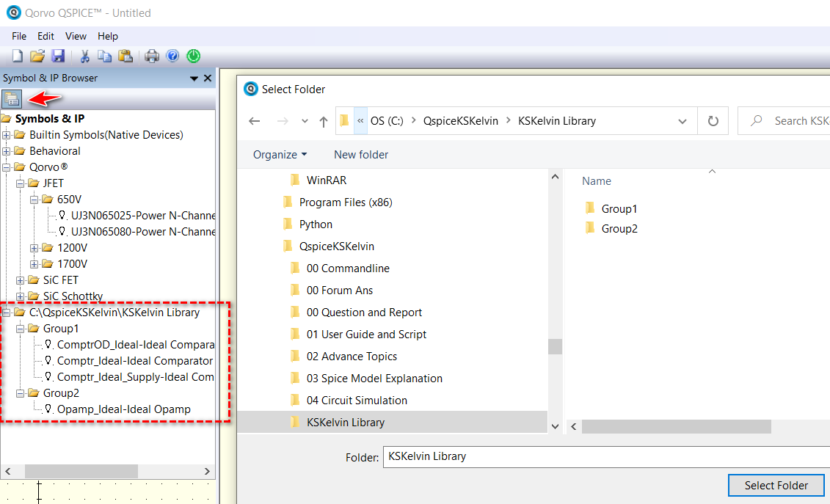This screenshot has height=504, width=830.
Task: Click the Save toolbar icon
Action: coord(58,56)
